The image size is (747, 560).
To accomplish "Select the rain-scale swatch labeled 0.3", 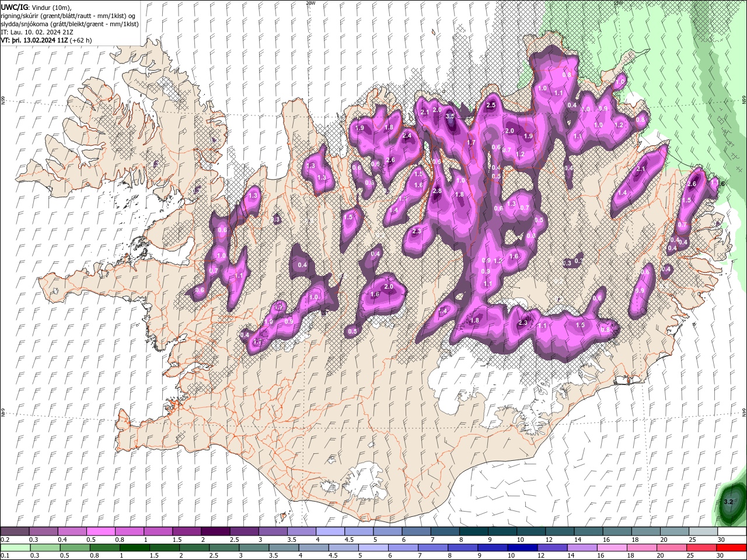I will [x=45, y=548].
